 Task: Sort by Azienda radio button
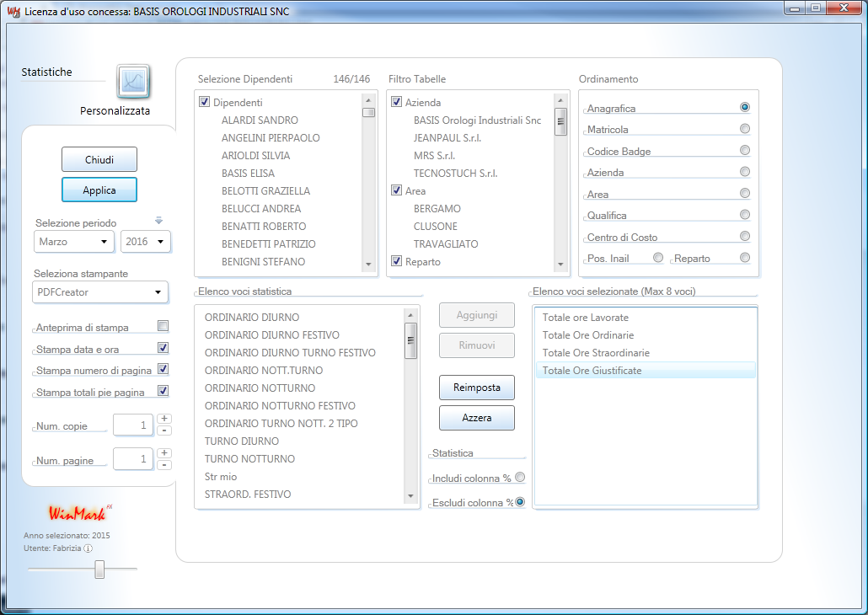click(x=745, y=172)
